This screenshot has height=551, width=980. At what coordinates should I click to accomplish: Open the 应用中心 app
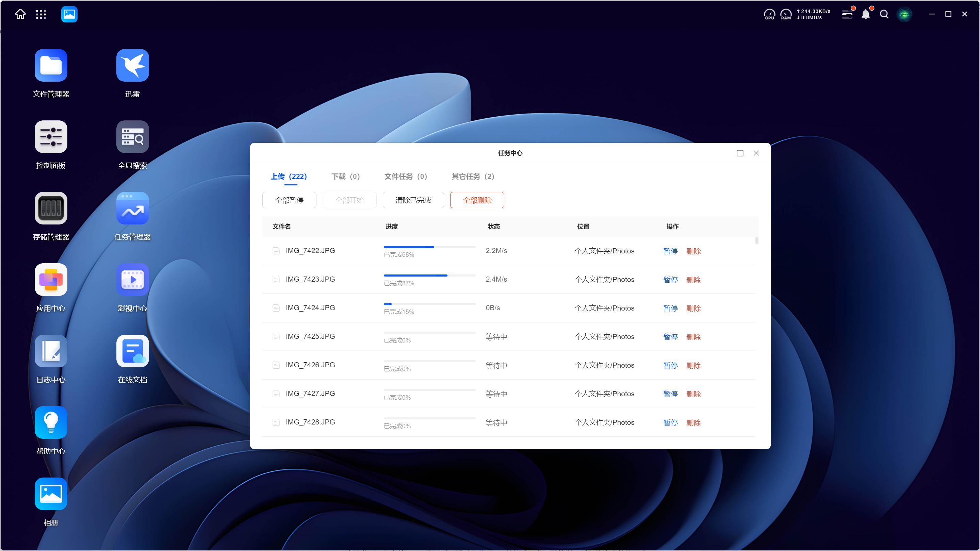pyautogui.click(x=51, y=280)
